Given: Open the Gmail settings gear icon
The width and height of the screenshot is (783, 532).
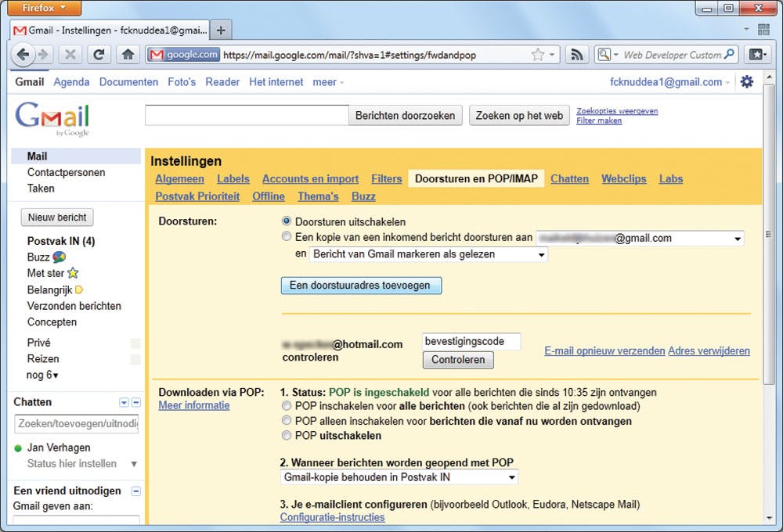Looking at the screenshot, I should coord(746,82).
